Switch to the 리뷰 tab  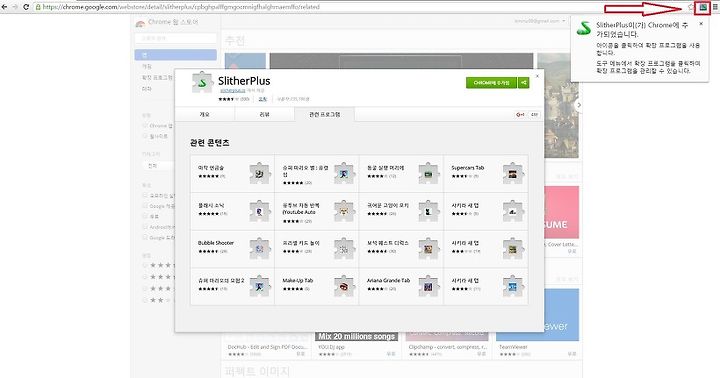(x=264, y=114)
